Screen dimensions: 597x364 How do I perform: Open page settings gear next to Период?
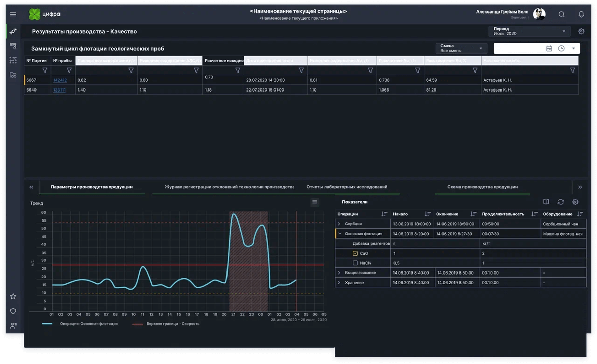pos(581,31)
